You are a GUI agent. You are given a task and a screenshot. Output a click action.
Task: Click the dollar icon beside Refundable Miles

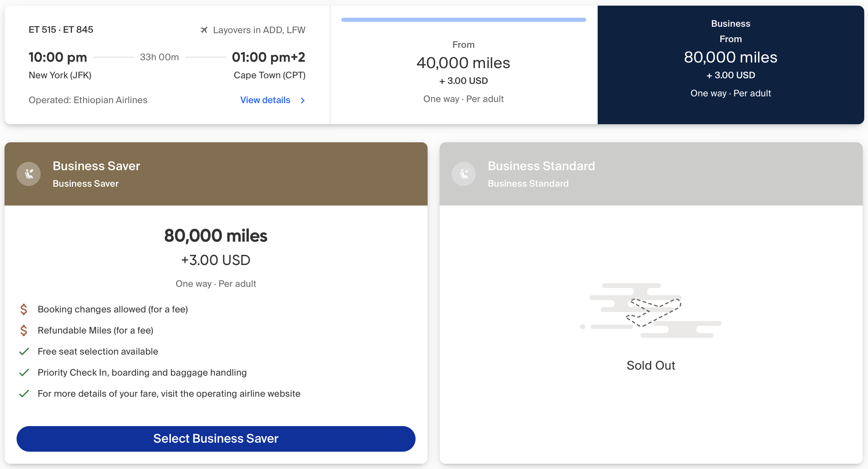pos(24,330)
